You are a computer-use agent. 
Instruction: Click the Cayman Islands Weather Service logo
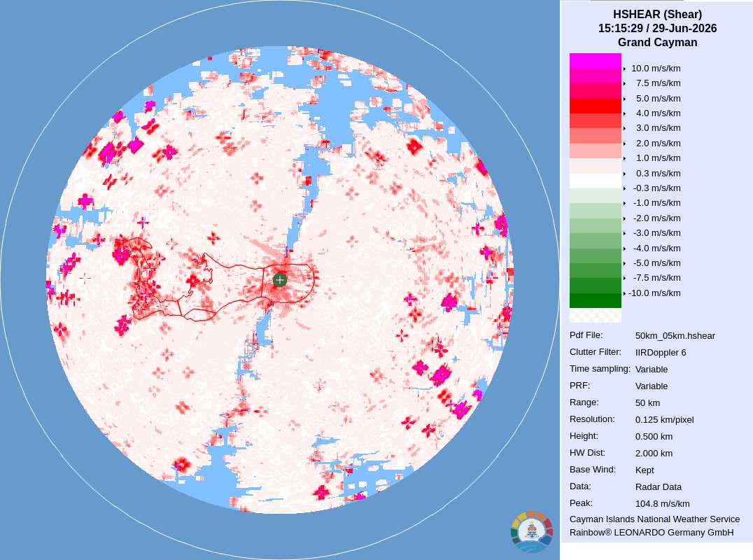[532, 532]
